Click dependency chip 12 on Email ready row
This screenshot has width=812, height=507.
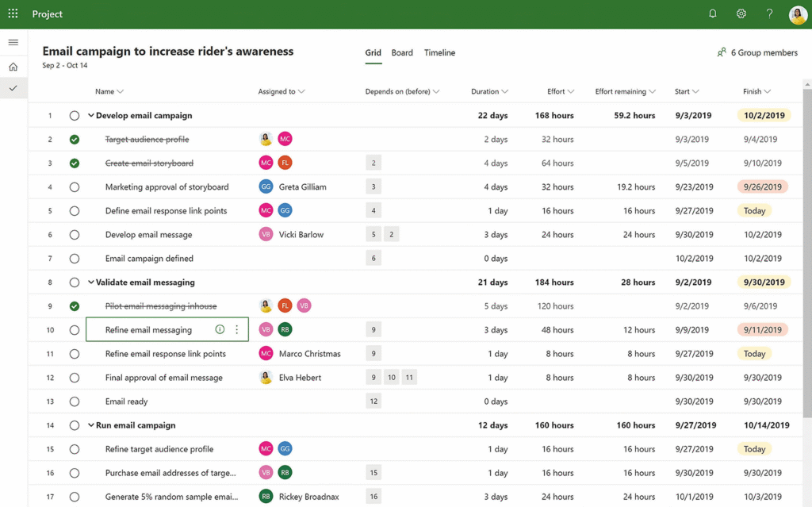(x=373, y=401)
